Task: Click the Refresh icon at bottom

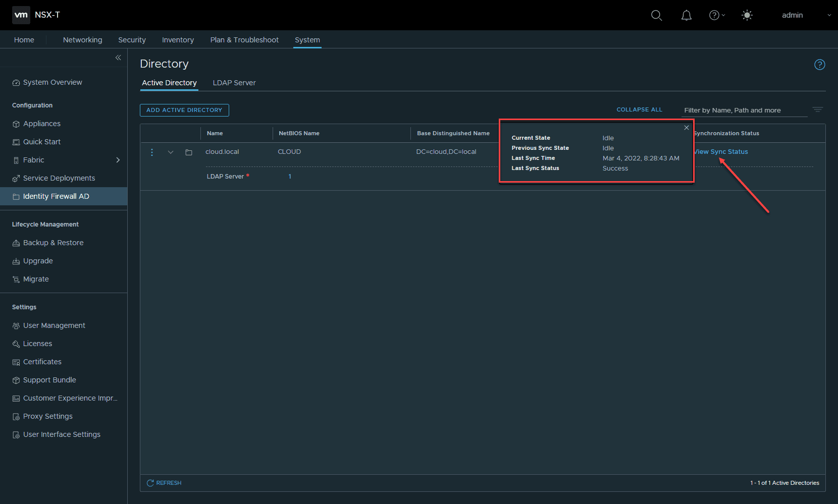Action: click(x=150, y=483)
